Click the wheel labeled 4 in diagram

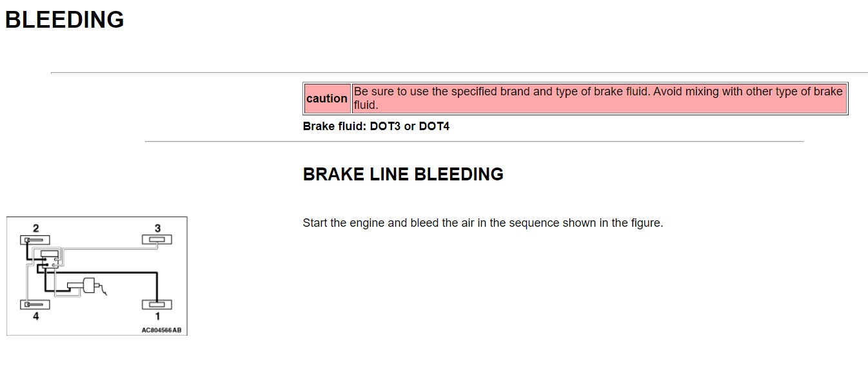(35, 305)
